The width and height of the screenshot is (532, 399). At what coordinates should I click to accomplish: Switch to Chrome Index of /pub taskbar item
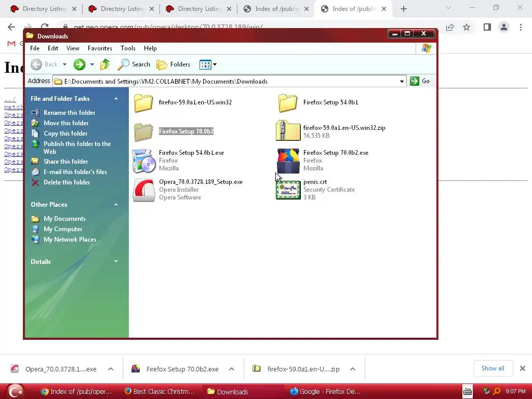[76, 392]
